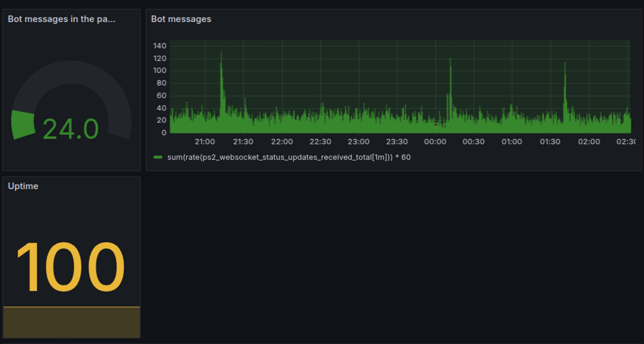The height and width of the screenshot is (344, 644).
Task: Open the "Bot messages" graph panel title menu
Action: tap(181, 19)
